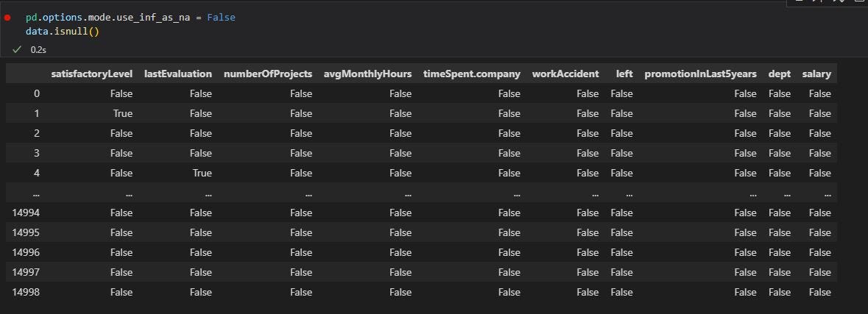Select row index 14998
This screenshot has height=314, width=868.
tap(26, 293)
